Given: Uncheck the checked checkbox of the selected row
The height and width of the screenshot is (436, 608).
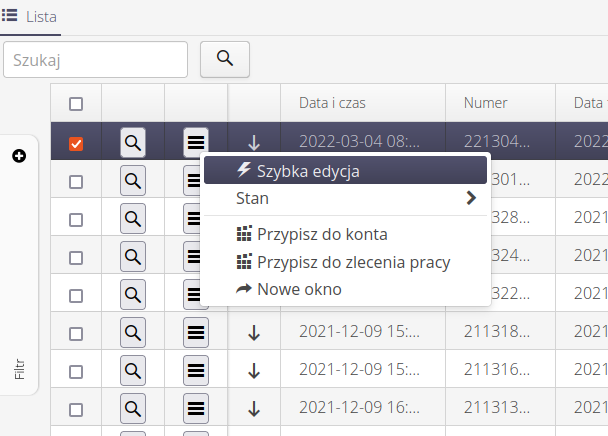Looking at the screenshot, I should coord(76,144).
